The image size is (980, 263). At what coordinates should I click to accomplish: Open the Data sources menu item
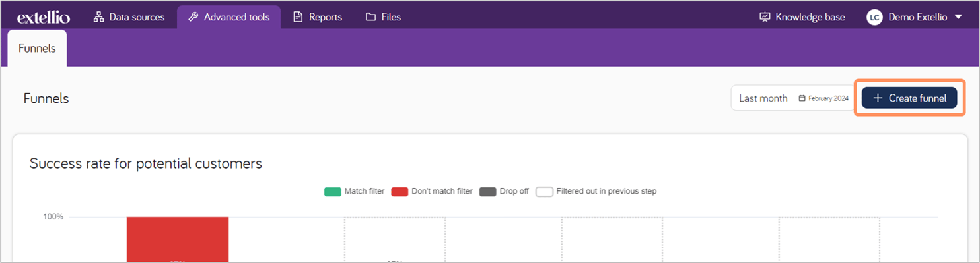129,17
